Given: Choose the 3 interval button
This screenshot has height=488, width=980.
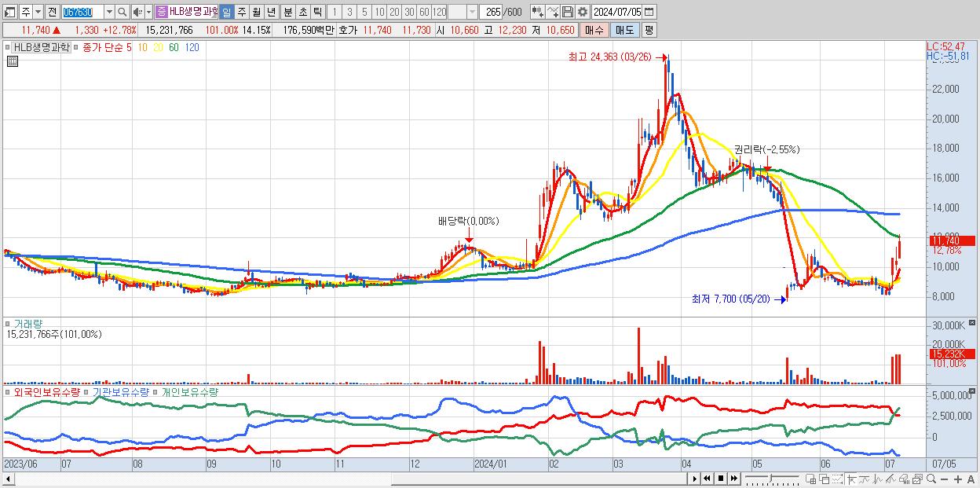Looking at the screenshot, I should [349, 12].
